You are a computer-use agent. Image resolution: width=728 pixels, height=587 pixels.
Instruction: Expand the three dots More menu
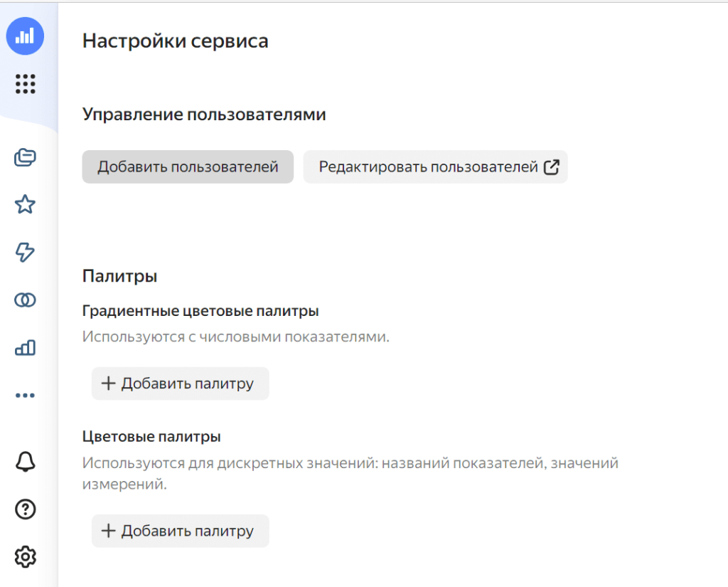pyautogui.click(x=25, y=396)
